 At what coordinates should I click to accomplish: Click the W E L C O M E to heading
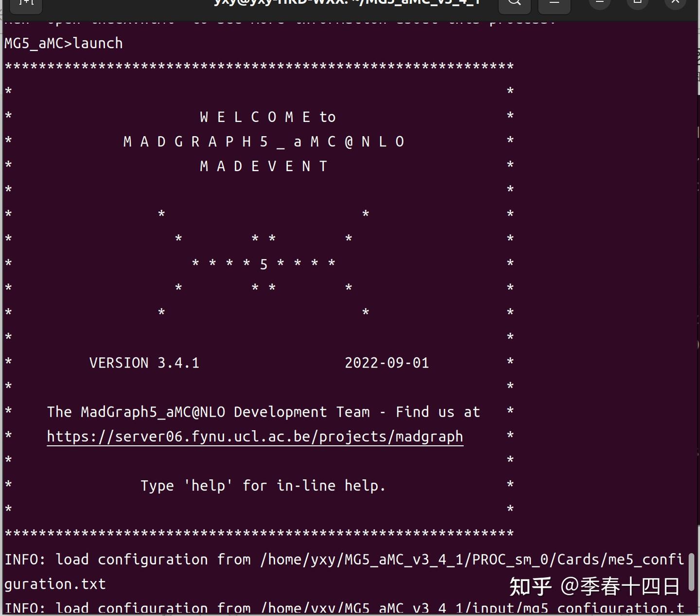[268, 117]
